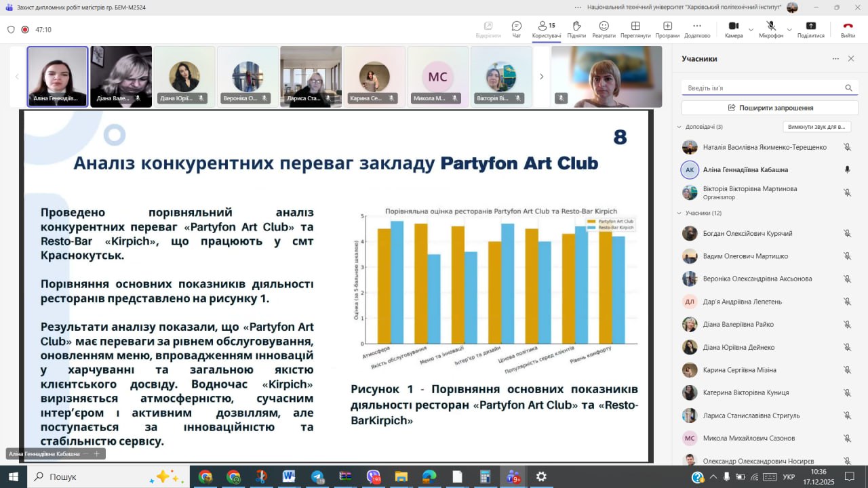Collapse the Доповідачі (3) section

pyautogui.click(x=679, y=127)
